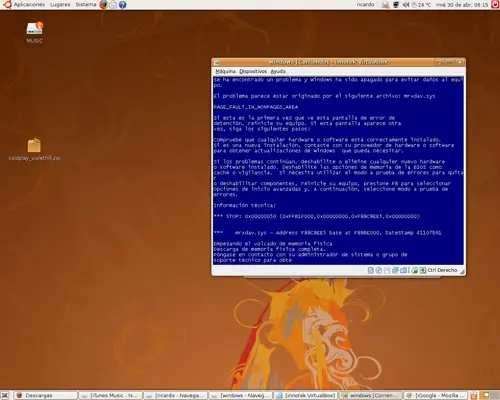
Task: Open the blue help question-mark icon
Action: pos(123,5)
